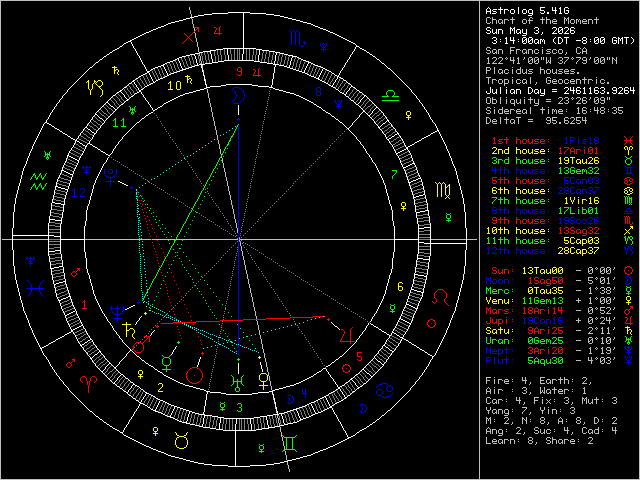640x480 pixels.
Task: Select the 'Chart of the Moment' line
Action: coord(542,21)
